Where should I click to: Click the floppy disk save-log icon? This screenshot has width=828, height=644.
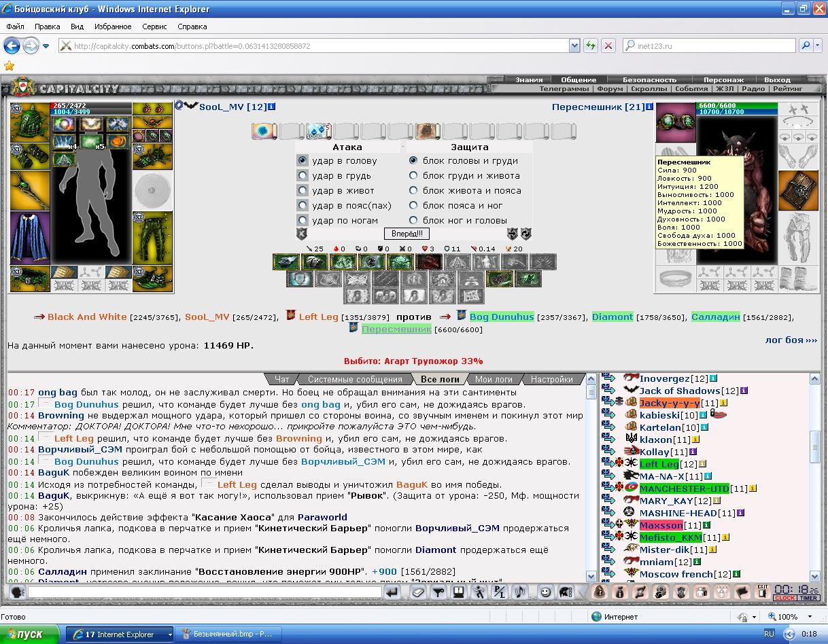459,592
